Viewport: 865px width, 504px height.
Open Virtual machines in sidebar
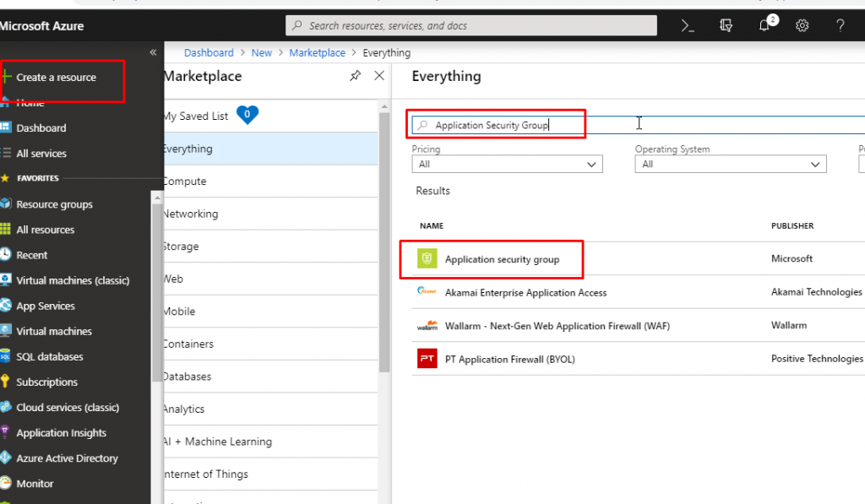54,331
